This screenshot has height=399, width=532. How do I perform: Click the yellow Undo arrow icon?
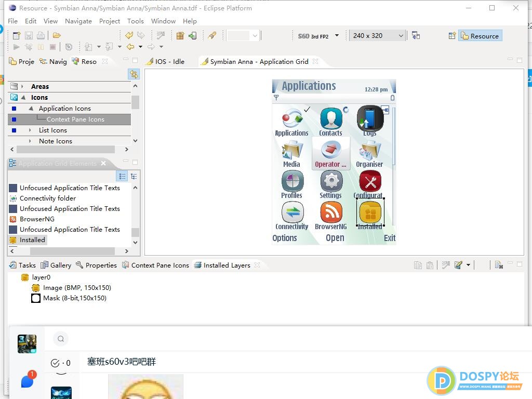(x=129, y=35)
